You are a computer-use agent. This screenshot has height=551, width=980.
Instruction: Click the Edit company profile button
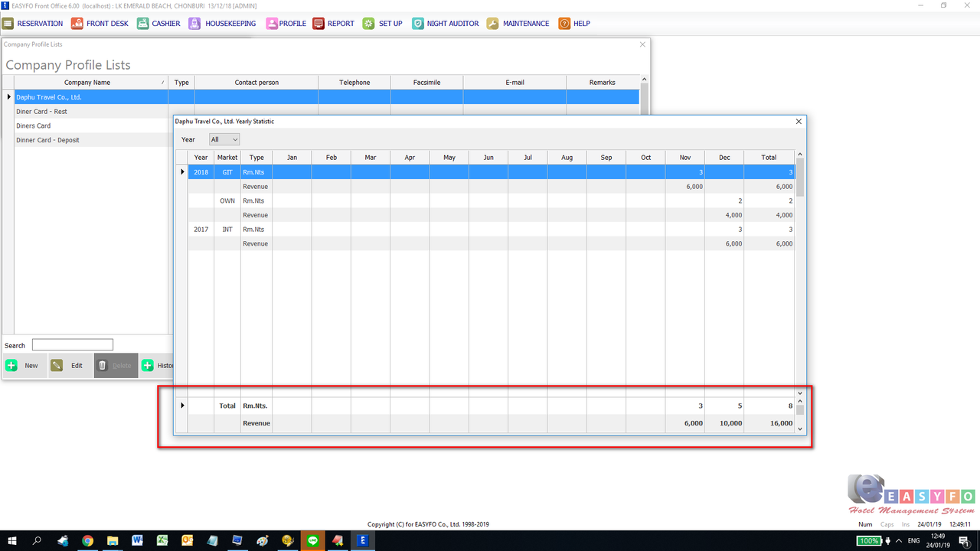[x=70, y=366]
